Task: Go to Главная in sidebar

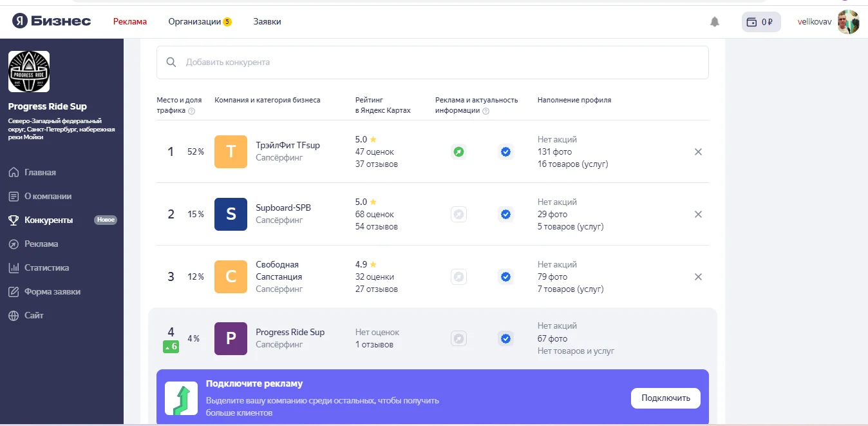Action: point(40,172)
